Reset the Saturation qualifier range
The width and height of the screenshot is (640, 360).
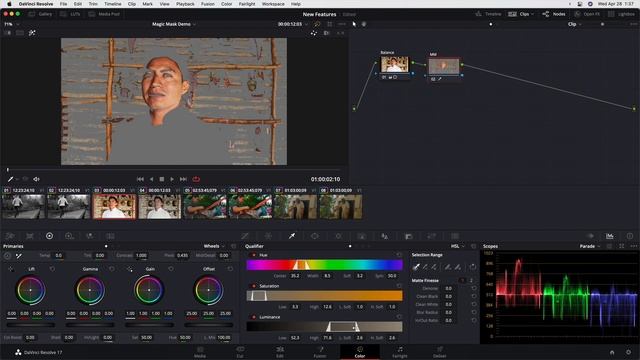399,286
